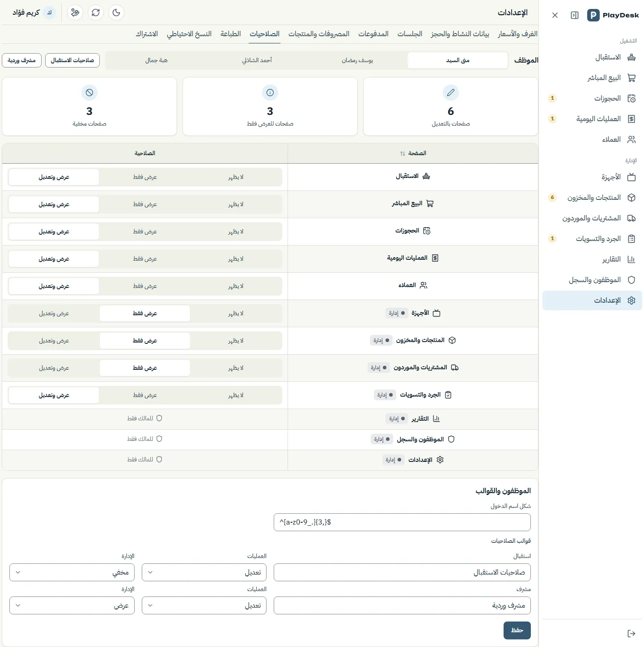Open الإدارة dropdown showing عرض
Image resolution: width=644 pixels, height=647 pixels.
(72, 605)
